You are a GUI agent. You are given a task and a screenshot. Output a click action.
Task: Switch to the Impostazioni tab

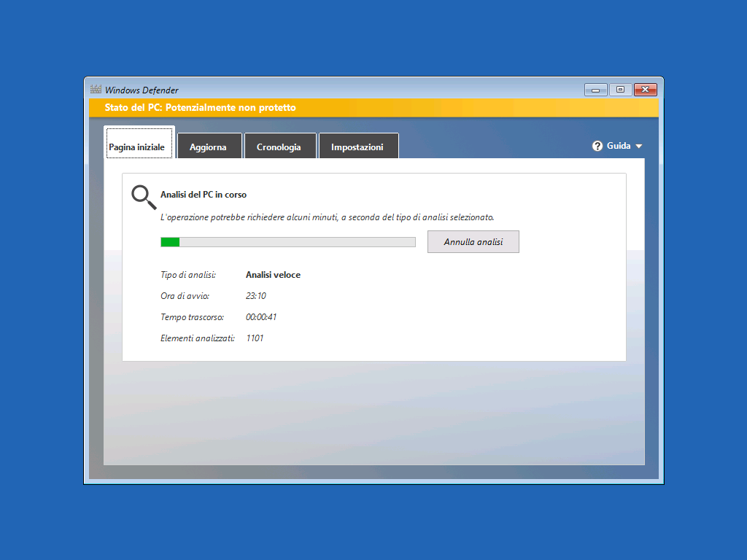(x=358, y=146)
